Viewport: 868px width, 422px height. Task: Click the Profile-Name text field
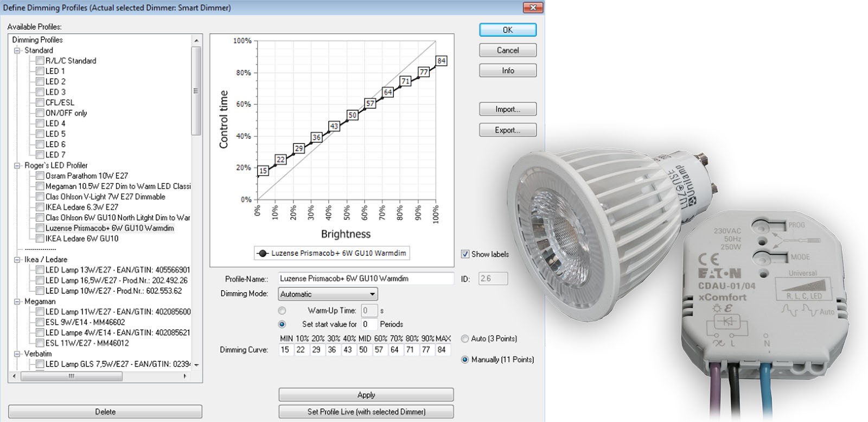click(x=366, y=279)
